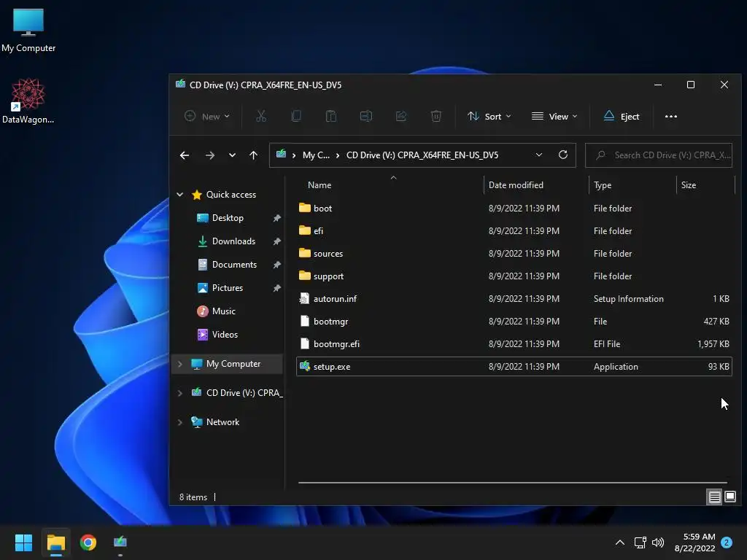Sort by Date modified column header
This screenshot has width=747, height=560.
pos(516,185)
